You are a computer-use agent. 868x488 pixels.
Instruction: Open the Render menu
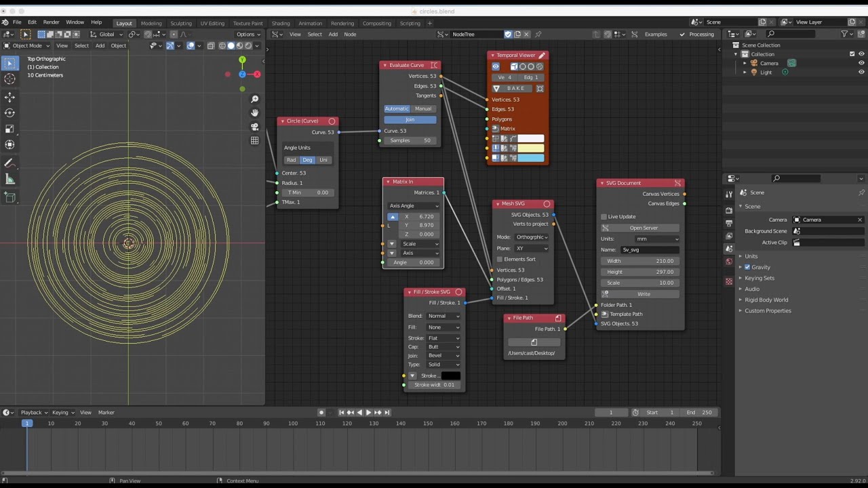(x=51, y=22)
